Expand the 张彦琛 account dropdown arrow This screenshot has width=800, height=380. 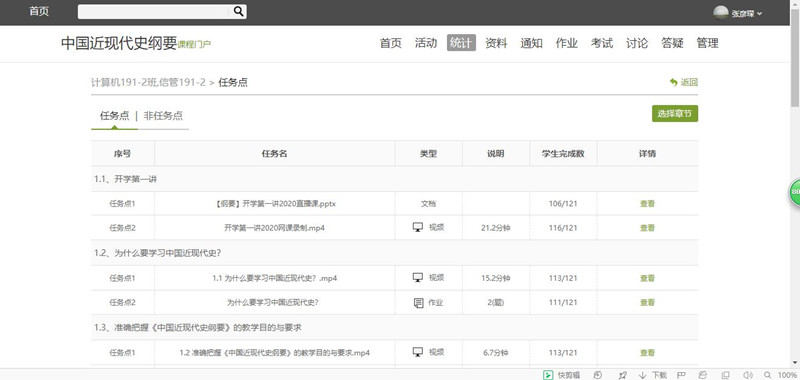(760, 14)
